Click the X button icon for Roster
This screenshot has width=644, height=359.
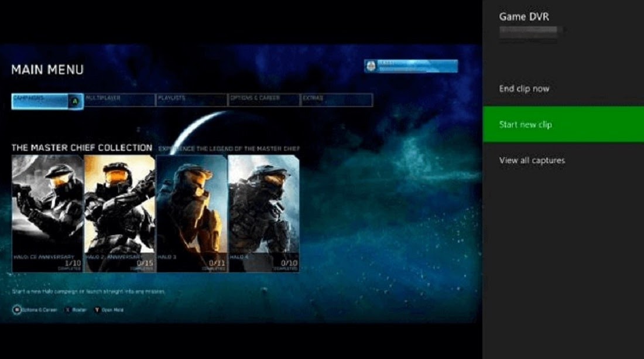coord(68,310)
